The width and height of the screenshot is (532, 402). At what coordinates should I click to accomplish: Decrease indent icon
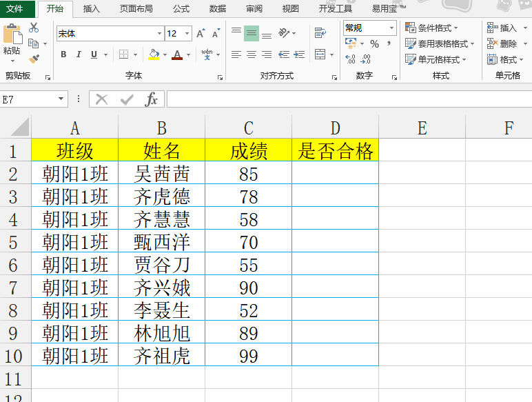pyautogui.click(x=284, y=54)
